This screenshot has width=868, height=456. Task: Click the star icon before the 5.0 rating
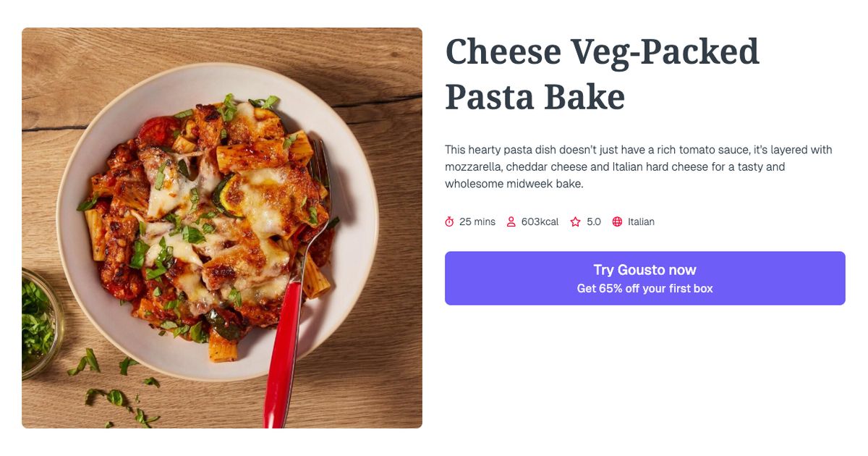tap(574, 221)
